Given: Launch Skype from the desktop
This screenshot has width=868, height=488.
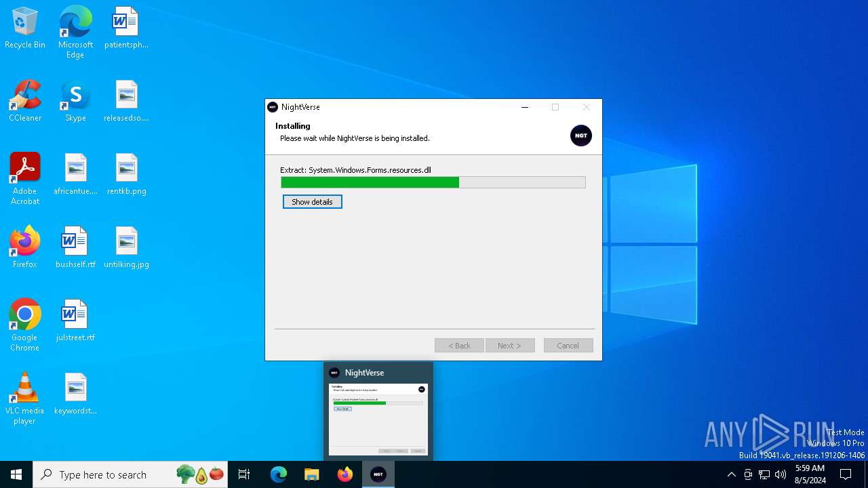Looking at the screenshot, I should 75,101.
